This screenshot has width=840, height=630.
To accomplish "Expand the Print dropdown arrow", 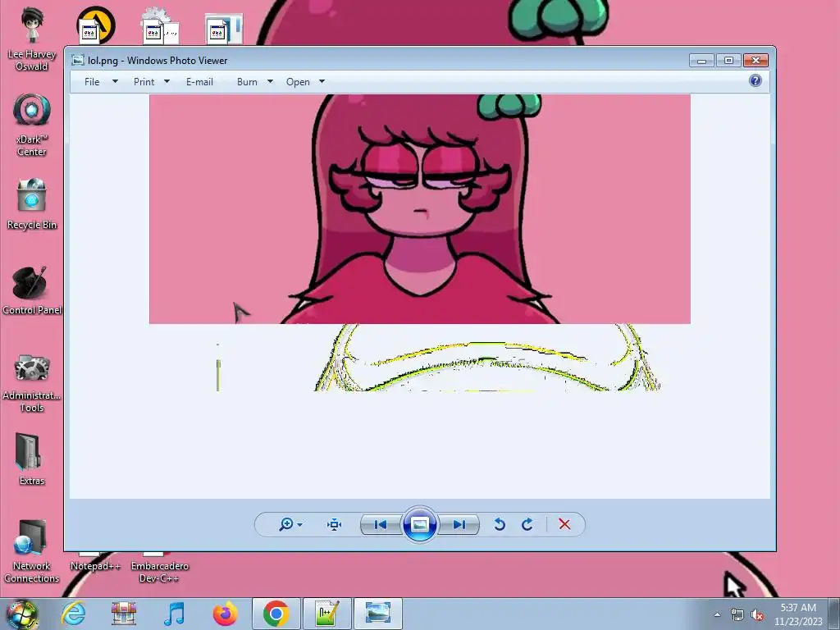I will [x=167, y=81].
